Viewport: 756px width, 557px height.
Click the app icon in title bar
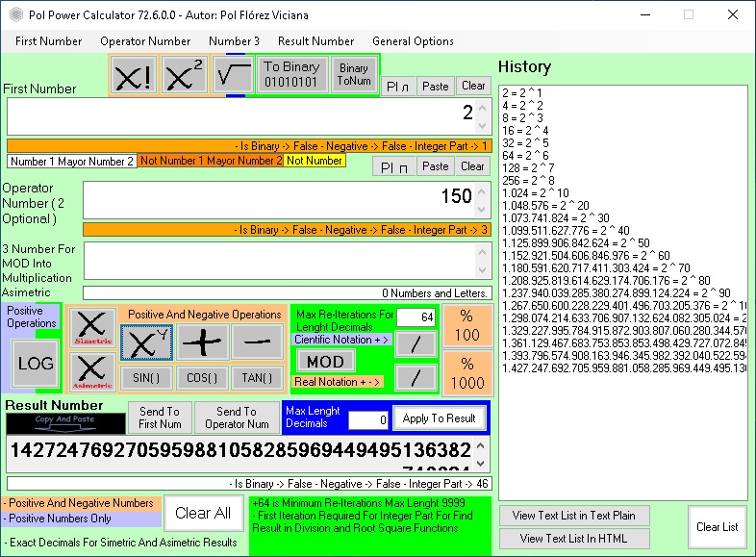click(16, 14)
